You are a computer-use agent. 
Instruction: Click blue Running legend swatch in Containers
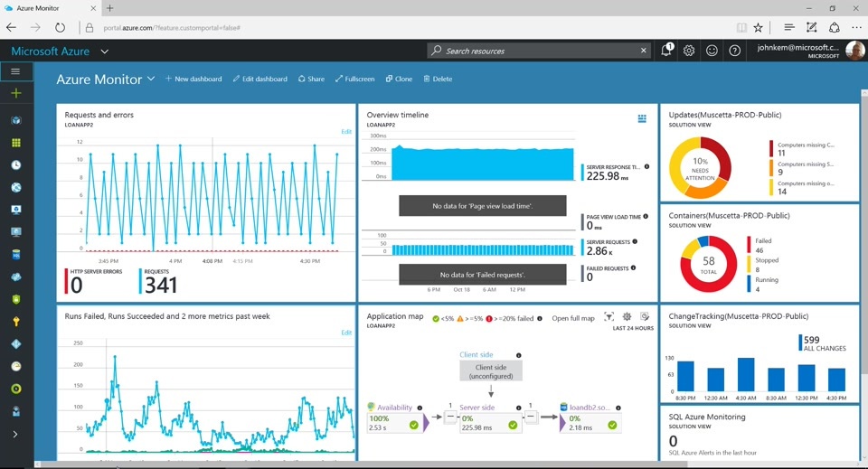(749, 284)
